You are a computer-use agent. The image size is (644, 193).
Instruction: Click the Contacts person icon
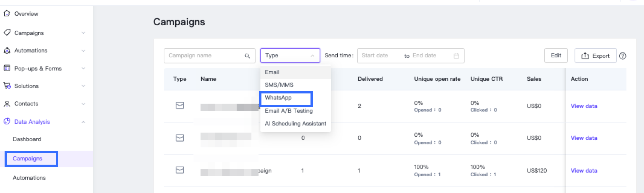[7, 103]
